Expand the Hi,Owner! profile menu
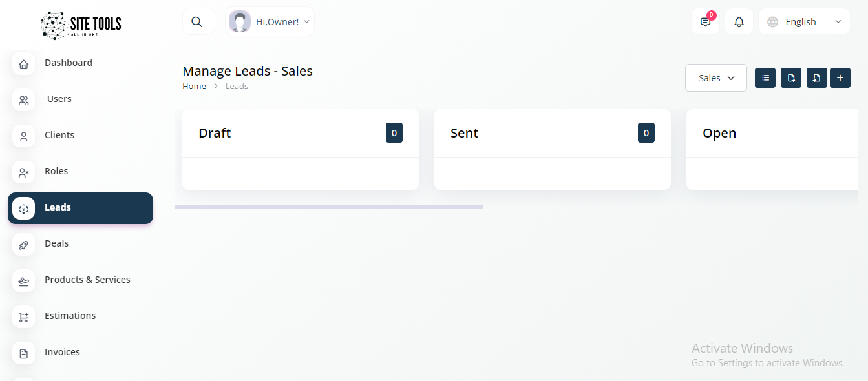 coord(270,22)
